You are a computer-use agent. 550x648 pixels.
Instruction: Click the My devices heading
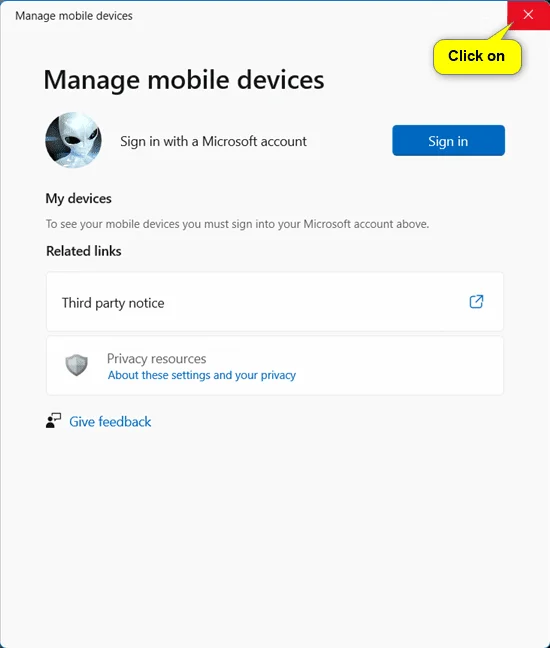tap(79, 199)
